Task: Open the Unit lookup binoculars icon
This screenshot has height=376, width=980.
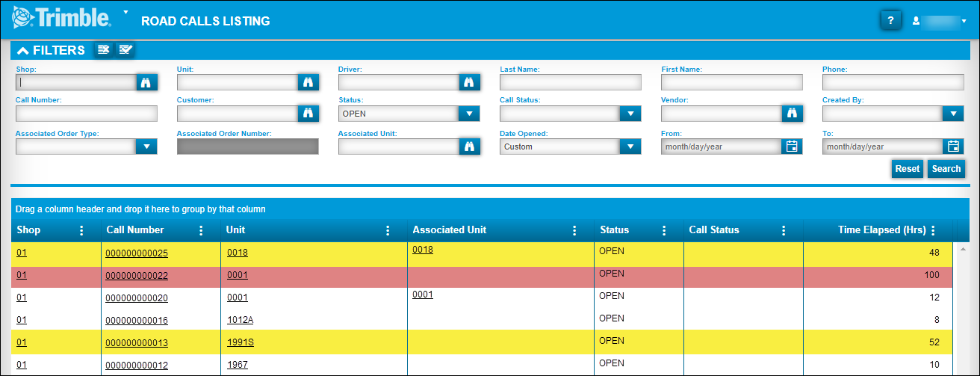Action: click(308, 82)
